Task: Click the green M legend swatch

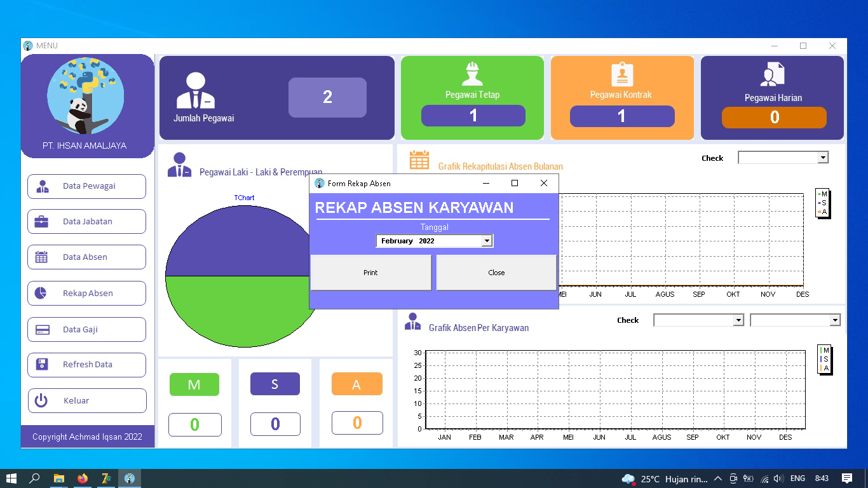Action: tap(194, 384)
